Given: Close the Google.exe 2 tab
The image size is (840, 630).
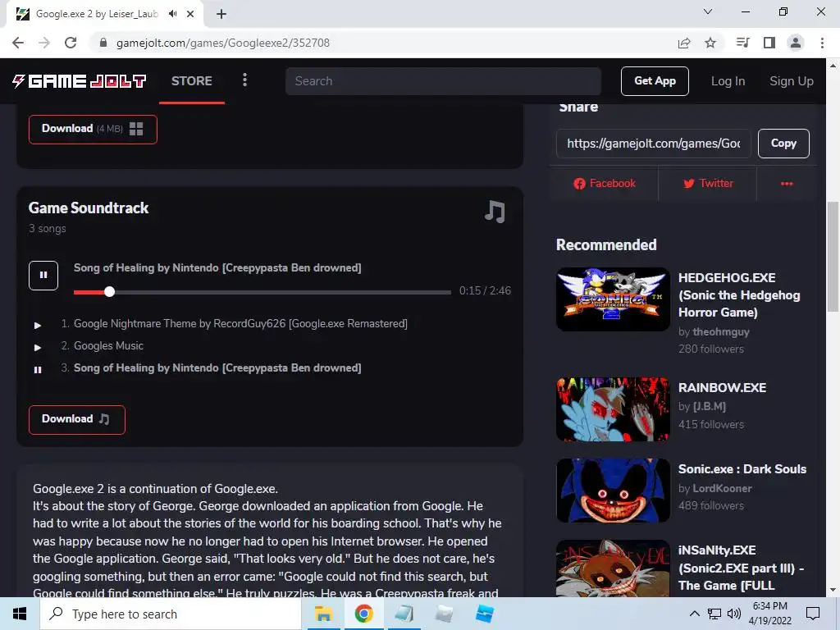Looking at the screenshot, I should click(190, 14).
